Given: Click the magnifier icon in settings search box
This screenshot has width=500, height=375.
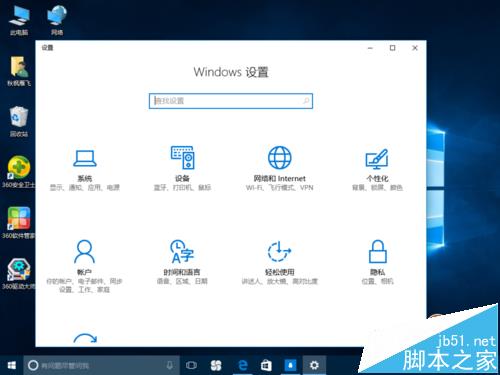Looking at the screenshot, I should pyautogui.click(x=306, y=101).
